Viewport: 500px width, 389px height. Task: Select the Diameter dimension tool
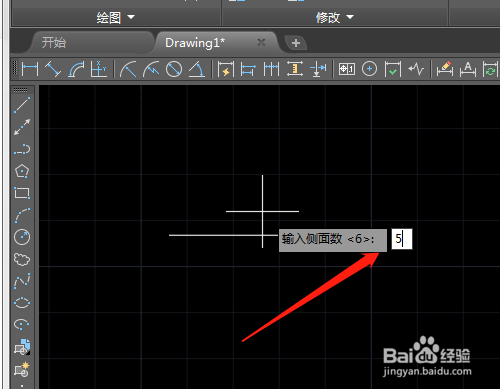(x=174, y=69)
